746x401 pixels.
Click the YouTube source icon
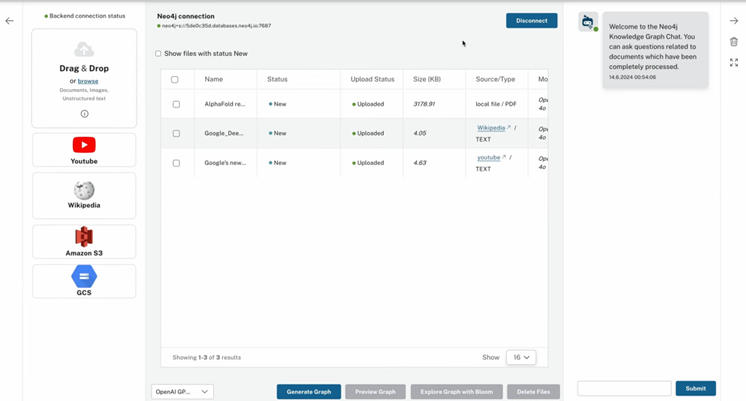tap(84, 145)
